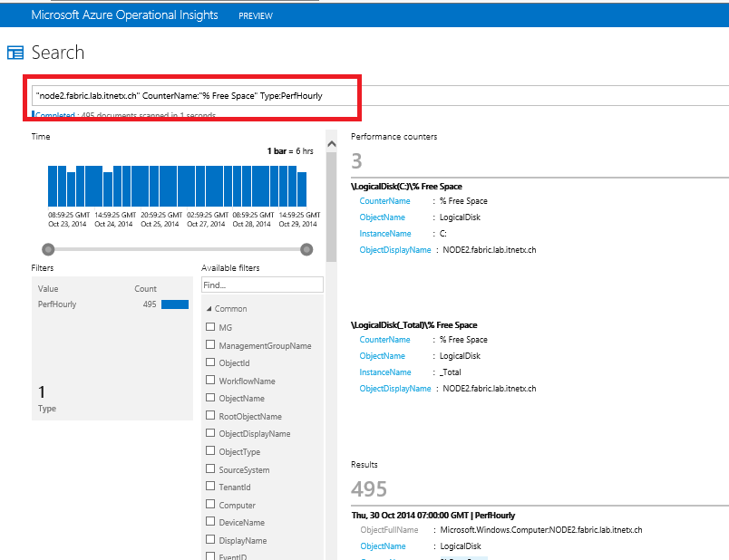Click ObjectDisplayName link under LogicalDisk(C:)
729x560 pixels.
tap(395, 249)
